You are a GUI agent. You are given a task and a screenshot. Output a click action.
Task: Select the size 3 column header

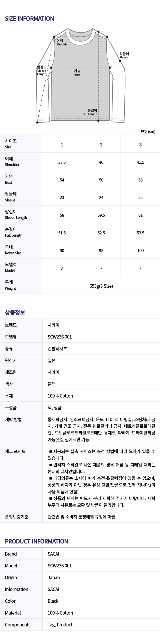coord(140,144)
